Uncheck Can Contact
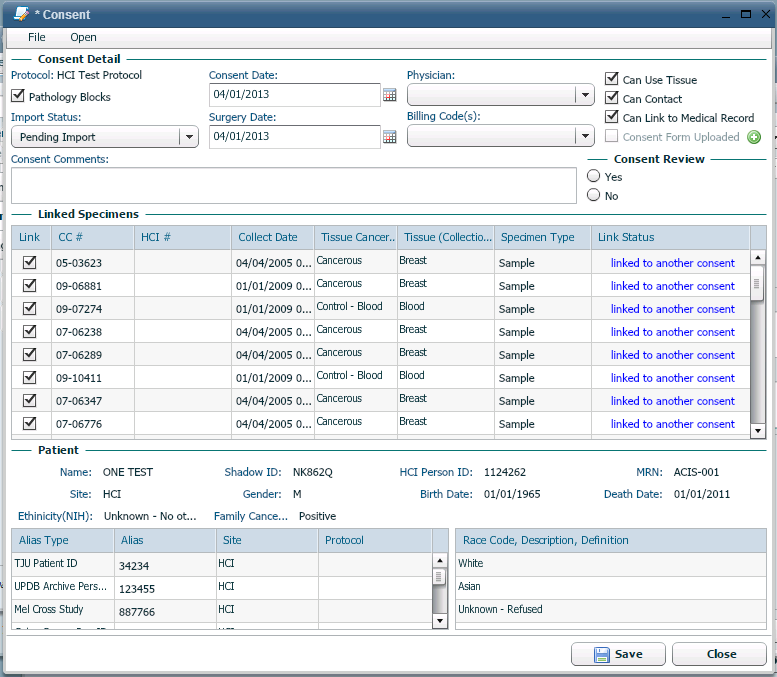Screen dimensions: 777x677 click(611, 98)
